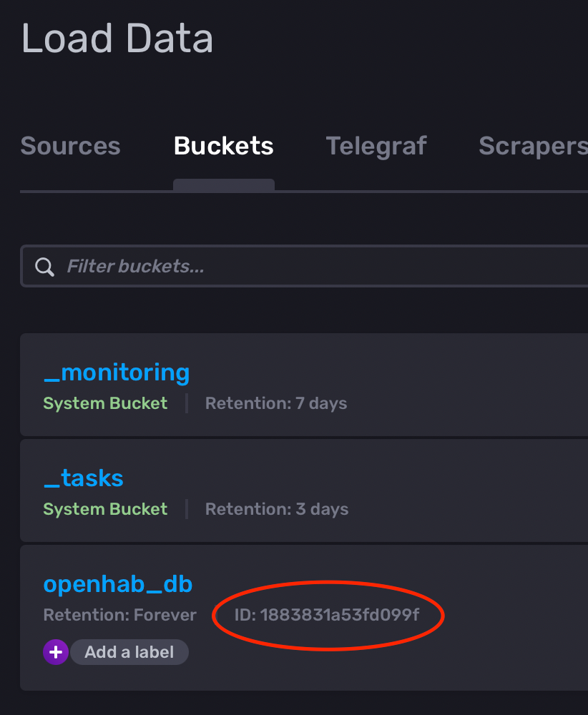Click the Retention: Forever text

(119, 615)
